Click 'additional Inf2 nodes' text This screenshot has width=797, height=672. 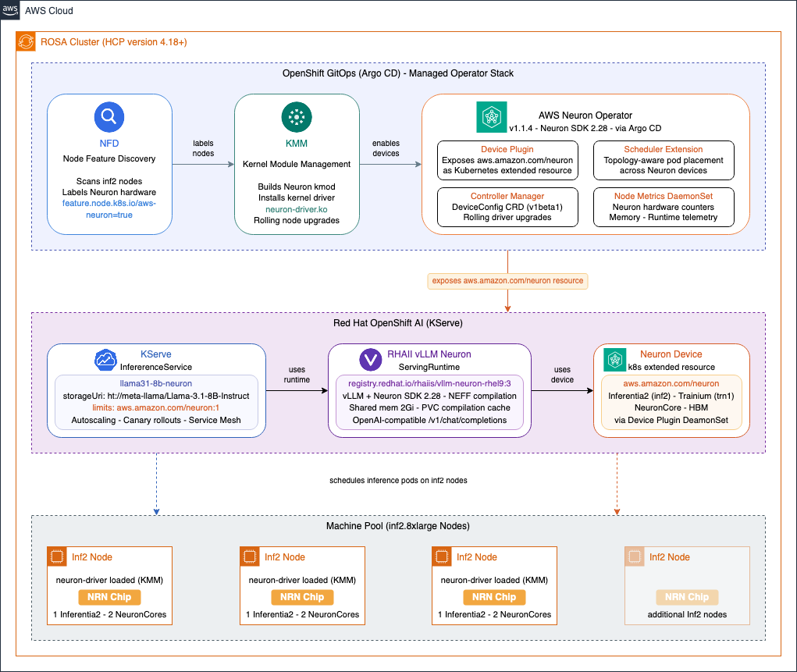pos(687,614)
